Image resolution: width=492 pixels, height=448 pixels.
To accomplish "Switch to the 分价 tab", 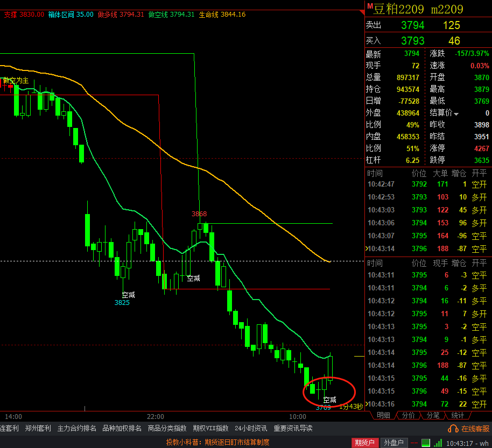I will (x=409, y=415).
